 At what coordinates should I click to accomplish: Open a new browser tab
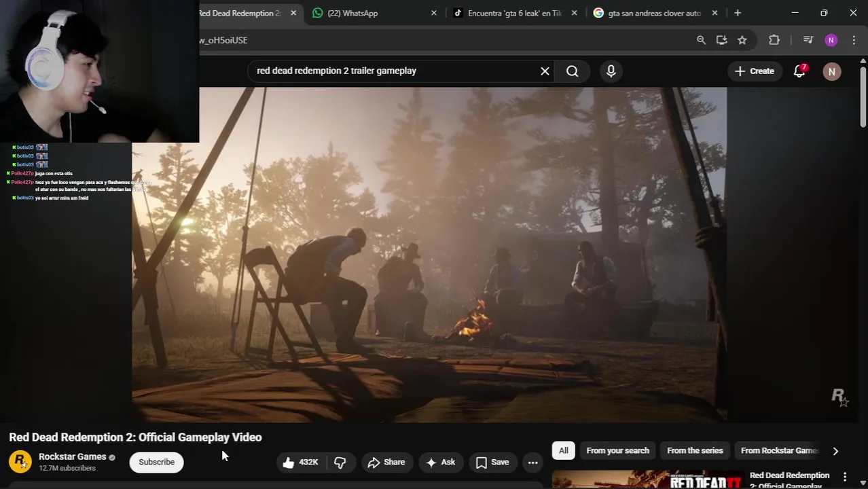(x=738, y=13)
